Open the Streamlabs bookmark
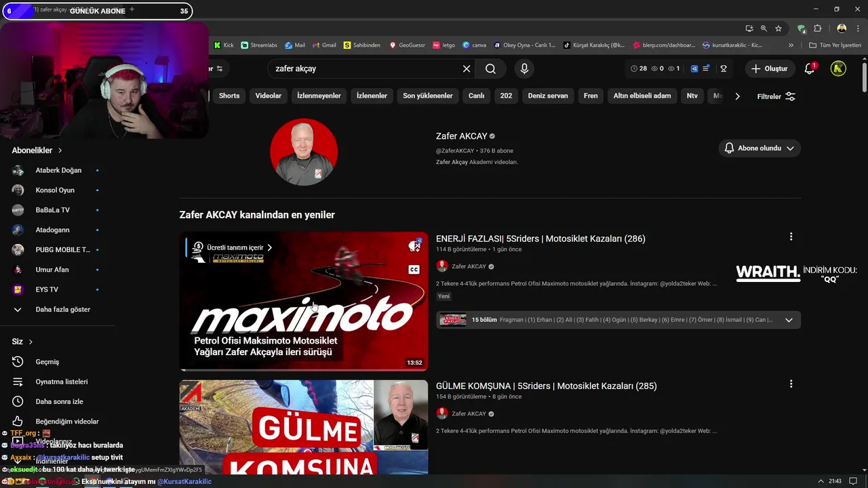868x488 pixels. pos(259,45)
